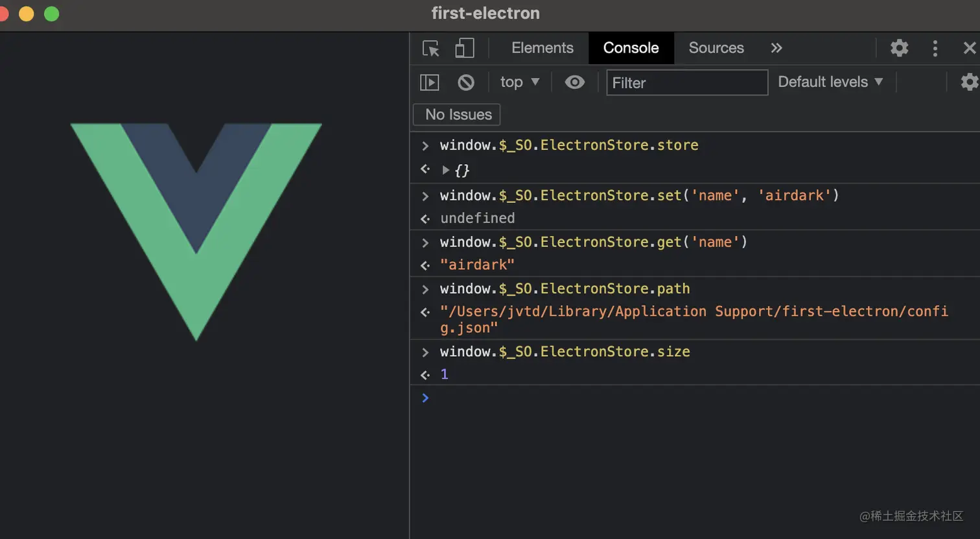
Task: Click the yellow minimize window button
Action: 26,14
